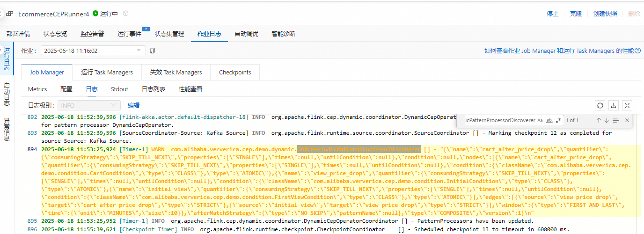Viewport: 644px width, 234px height.
Task: Go to the next search match
Action: pyautogui.click(x=607, y=120)
